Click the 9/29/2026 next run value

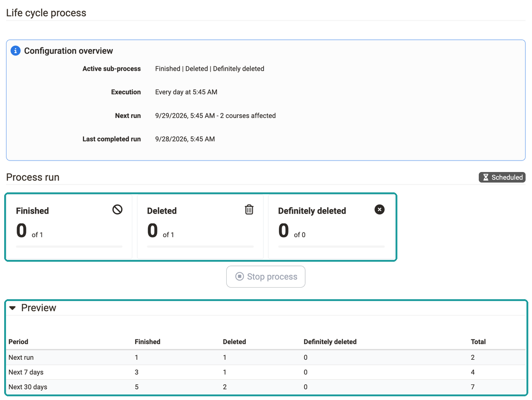[x=216, y=116]
